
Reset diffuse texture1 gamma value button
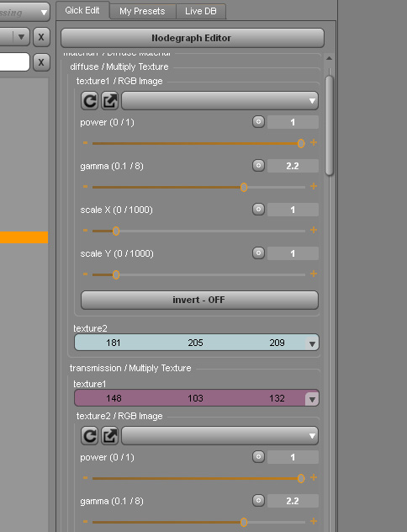258,166
